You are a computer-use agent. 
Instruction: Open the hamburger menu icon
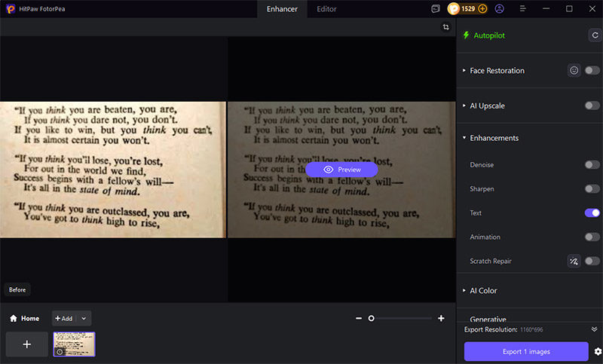pos(522,8)
